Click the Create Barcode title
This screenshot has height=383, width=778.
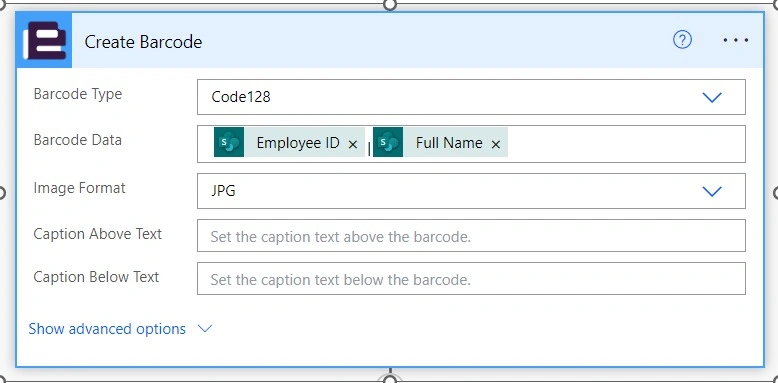tap(143, 42)
